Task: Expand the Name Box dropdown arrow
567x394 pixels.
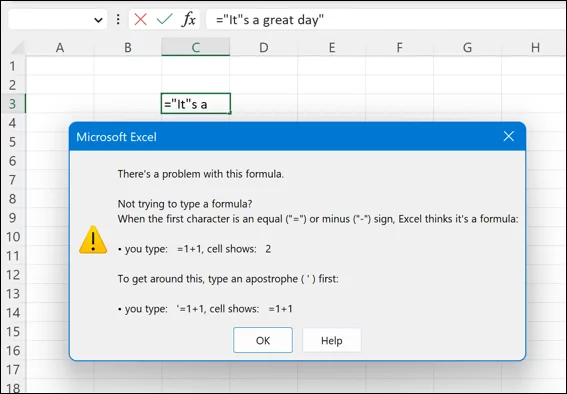Action: [x=98, y=20]
